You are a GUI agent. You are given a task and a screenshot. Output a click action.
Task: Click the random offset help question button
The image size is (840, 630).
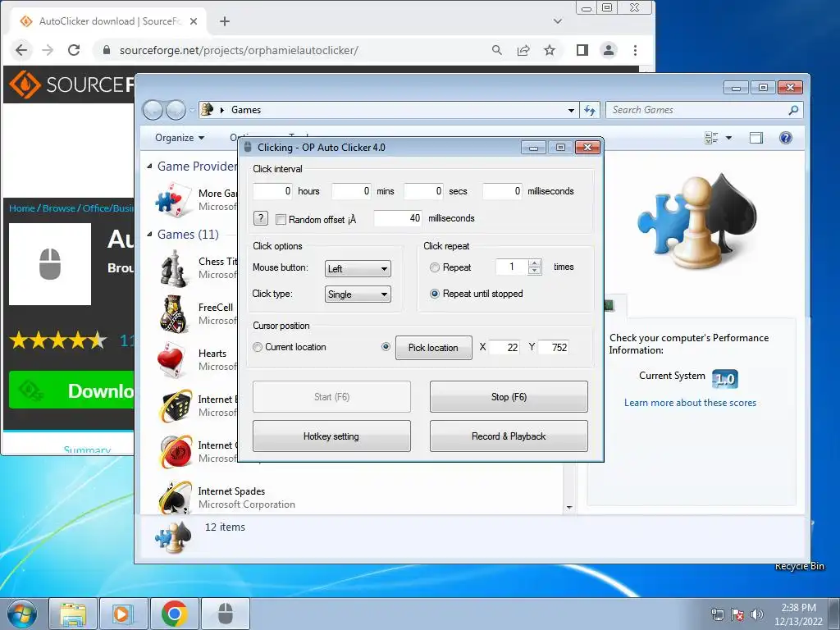coord(260,218)
